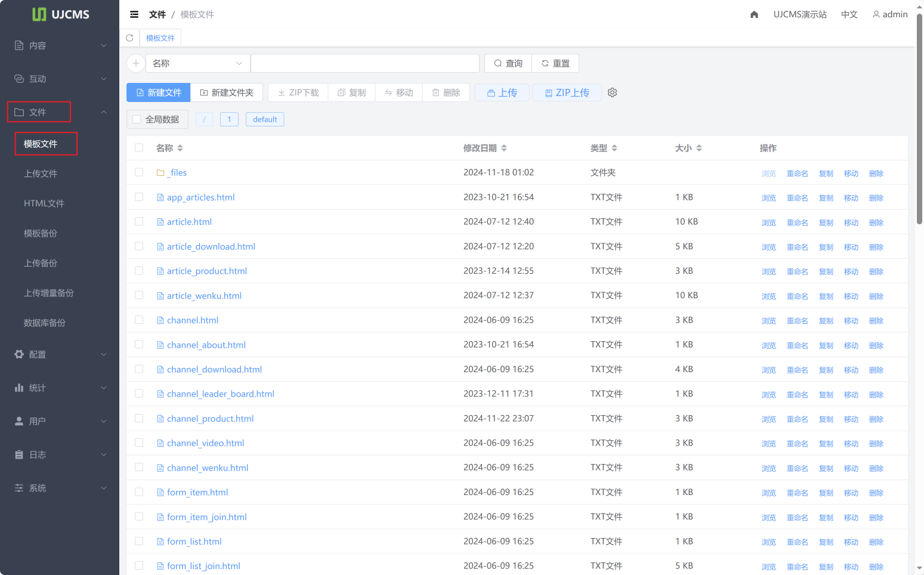Click the admin user icon
This screenshot has height=575, width=924.
click(876, 14)
